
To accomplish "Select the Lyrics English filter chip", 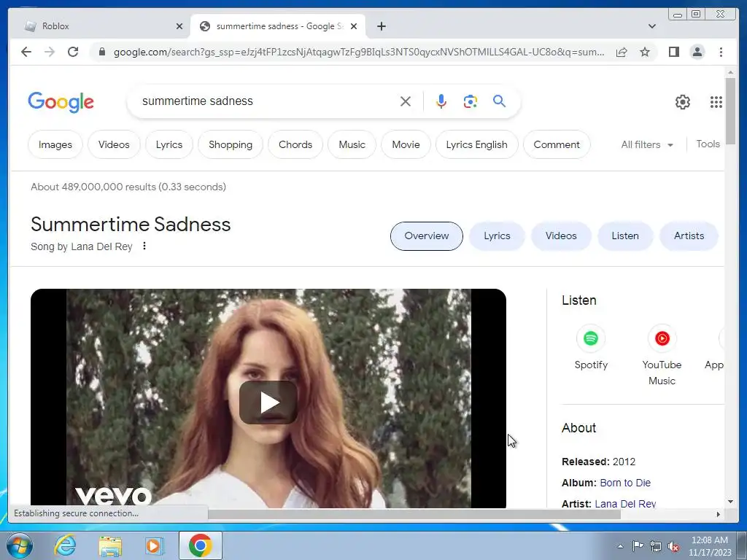I will tap(477, 145).
